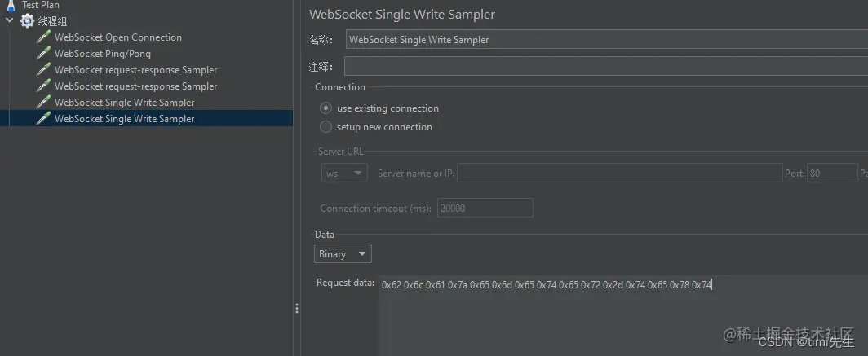The height and width of the screenshot is (356, 868).
Task: Select the 线程组 thread group
Action: coord(52,21)
